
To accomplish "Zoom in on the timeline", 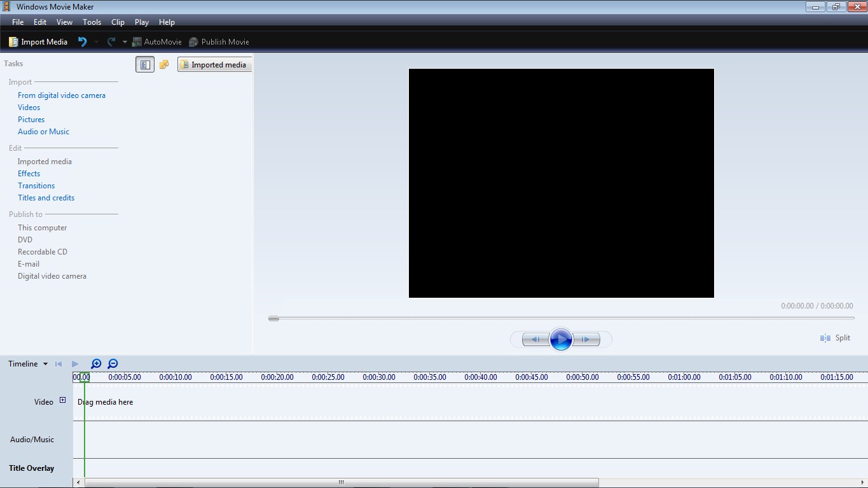I will tap(96, 364).
